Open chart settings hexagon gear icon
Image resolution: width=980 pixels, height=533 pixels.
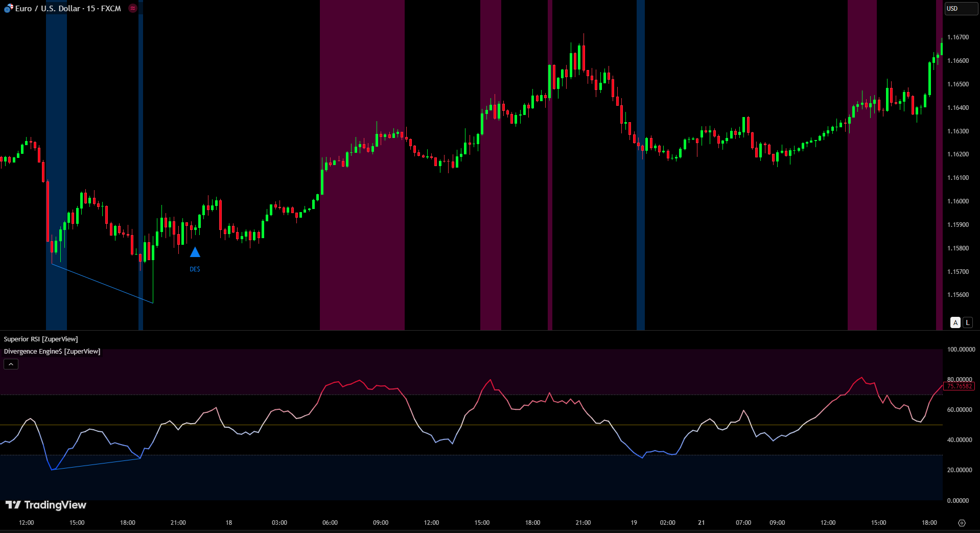click(x=962, y=523)
